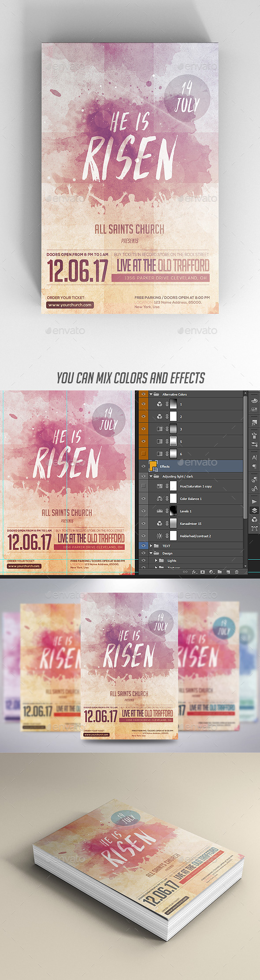Select the Levels 1 layer name
Screen dimensions: 260x980
point(186,511)
